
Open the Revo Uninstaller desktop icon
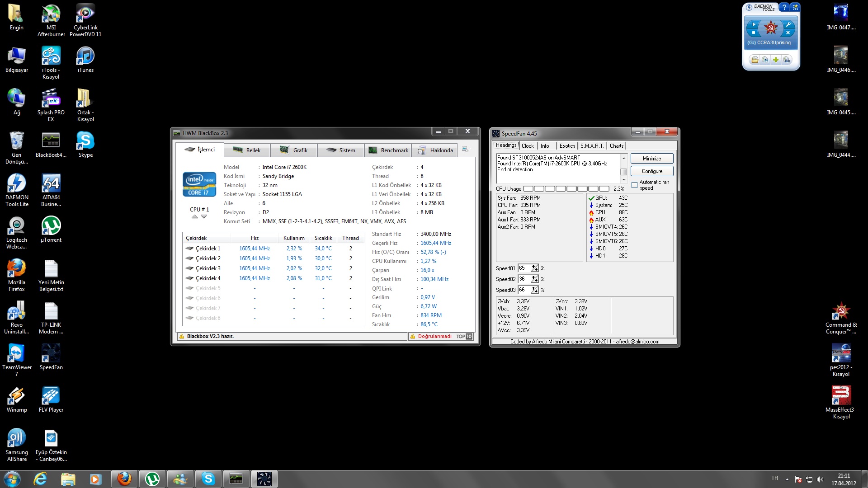tap(17, 318)
